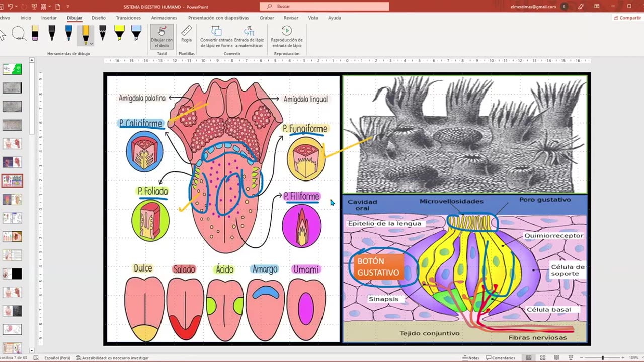Screen dimensions: 644x362
Task: Open Entrada de lápiz a matemáticas
Action: point(249,36)
